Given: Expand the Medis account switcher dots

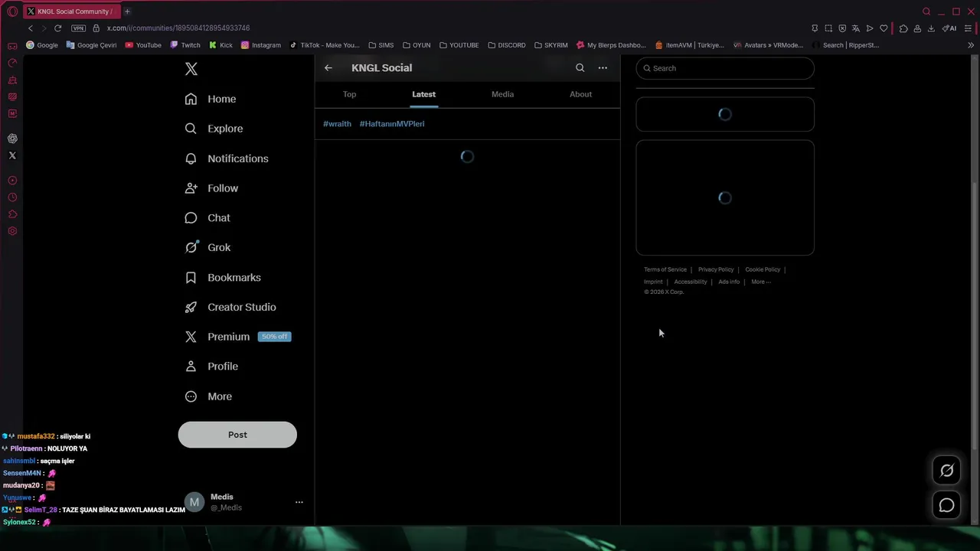Looking at the screenshot, I should coord(299,502).
